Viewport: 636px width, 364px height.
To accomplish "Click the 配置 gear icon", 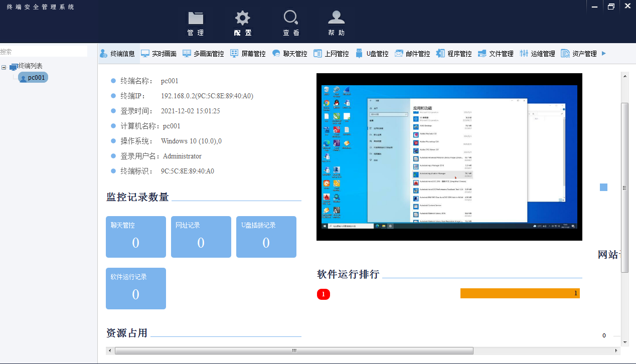I will (243, 19).
